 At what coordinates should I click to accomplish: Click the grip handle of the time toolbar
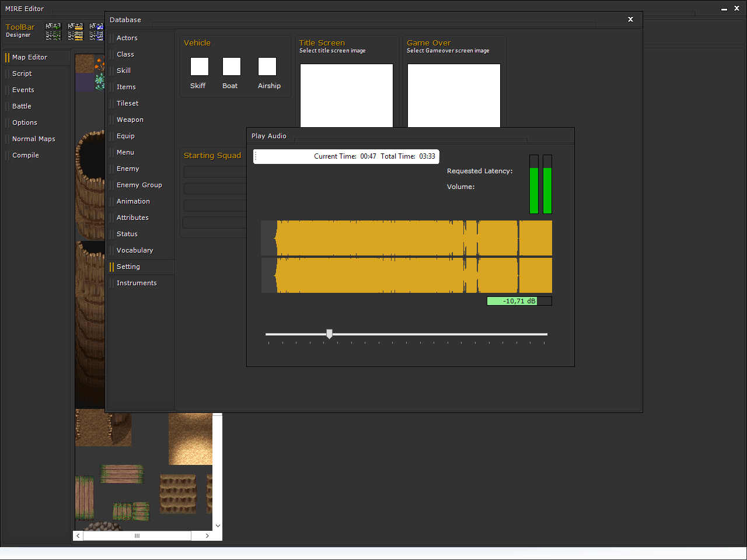[x=256, y=156]
